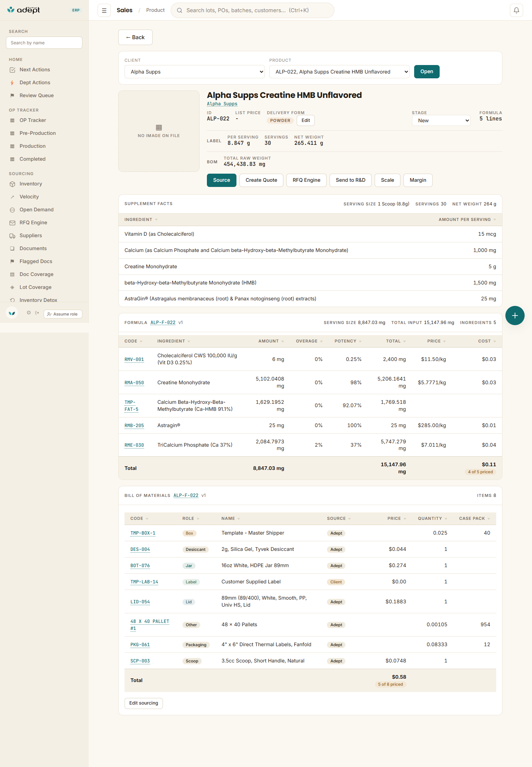Click the Inventory box icon
This screenshot has height=767, width=532.
coord(12,184)
